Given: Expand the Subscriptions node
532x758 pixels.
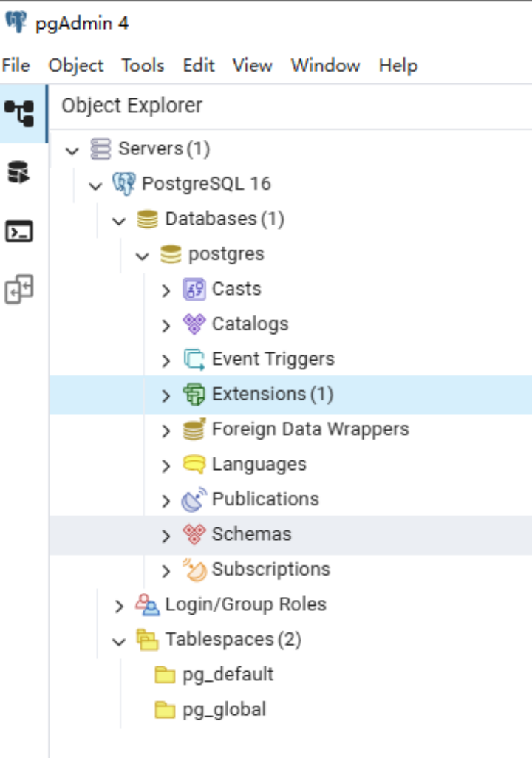Looking at the screenshot, I should pos(166,571).
